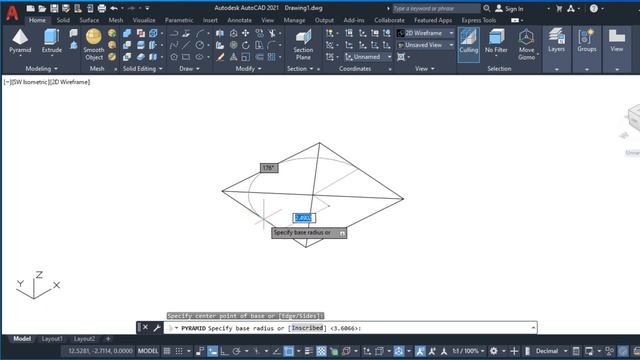Click the Section Plane tool
640x360 pixels.
point(303,44)
